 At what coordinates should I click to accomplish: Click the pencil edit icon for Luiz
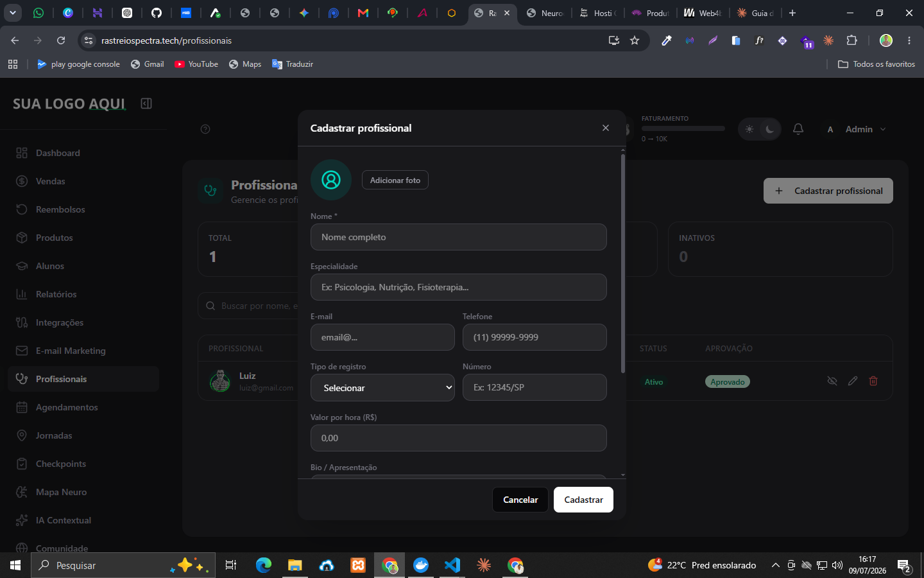[x=853, y=381]
